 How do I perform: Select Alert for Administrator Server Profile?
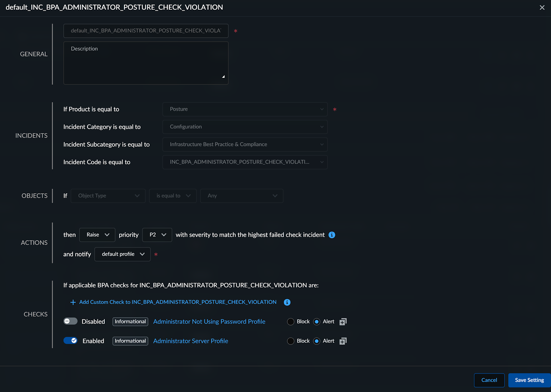pos(317,341)
